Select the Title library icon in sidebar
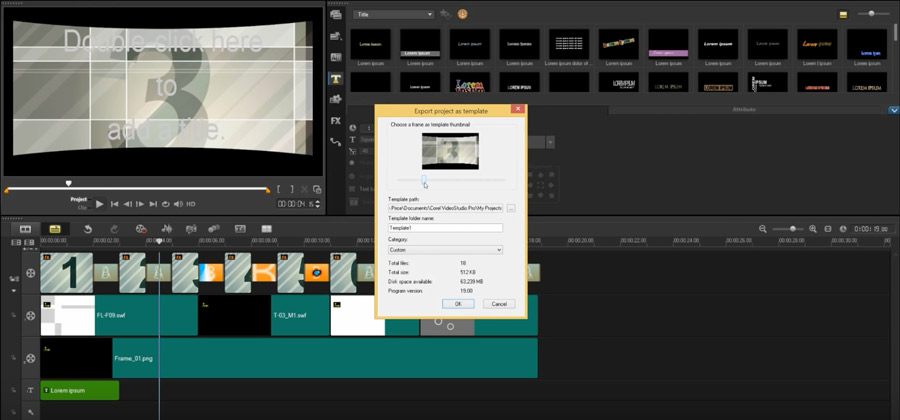Screen dimensions: 900x420 pos(336,78)
